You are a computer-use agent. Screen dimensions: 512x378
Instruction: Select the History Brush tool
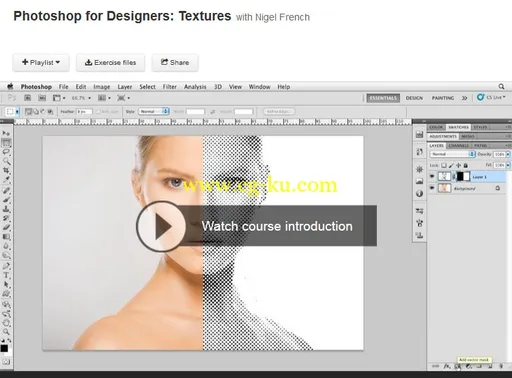[x=6, y=218]
